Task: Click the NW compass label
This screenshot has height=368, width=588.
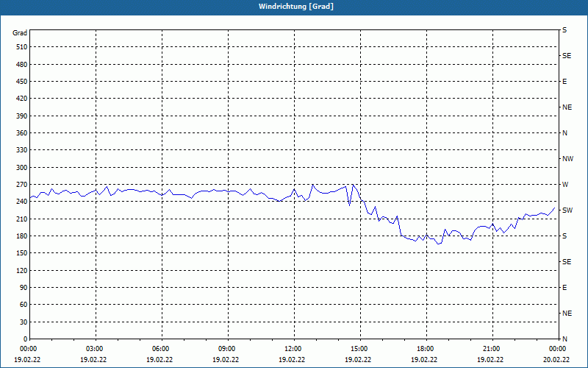Action: point(567,159)
